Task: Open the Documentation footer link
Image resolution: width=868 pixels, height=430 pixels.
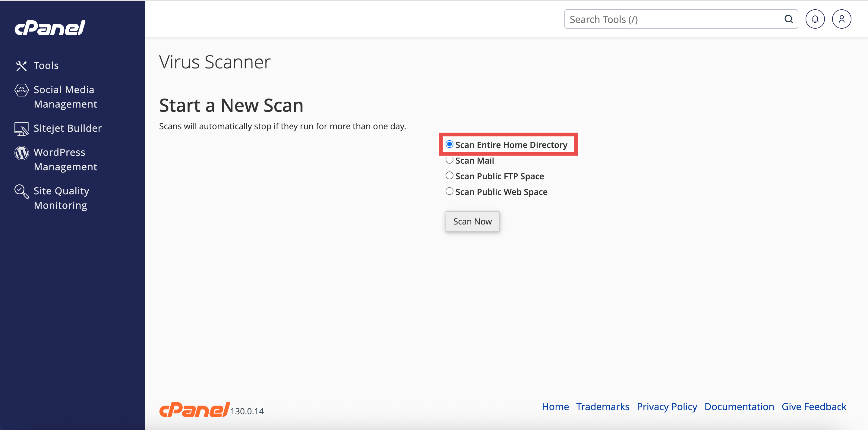Action: tap(739, 406)
